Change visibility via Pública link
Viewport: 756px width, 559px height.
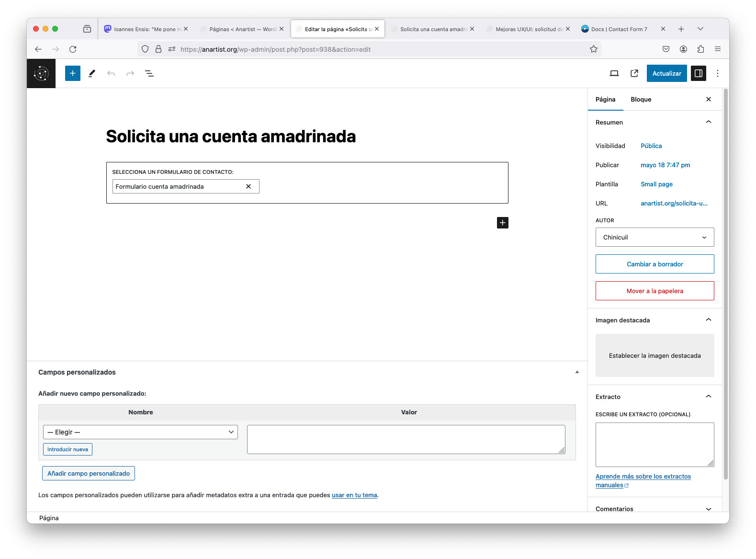(x=651, y=146)
